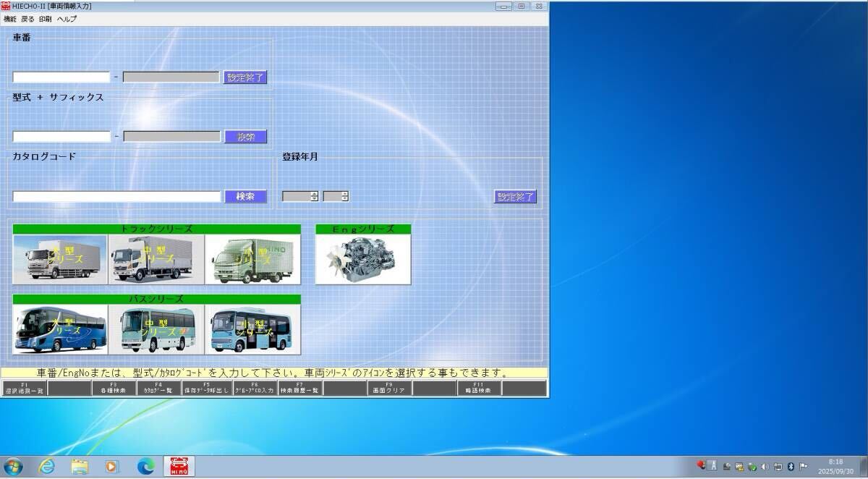Choose the medium truck series image
The image size is (868, 479).
tap(156, 259)
